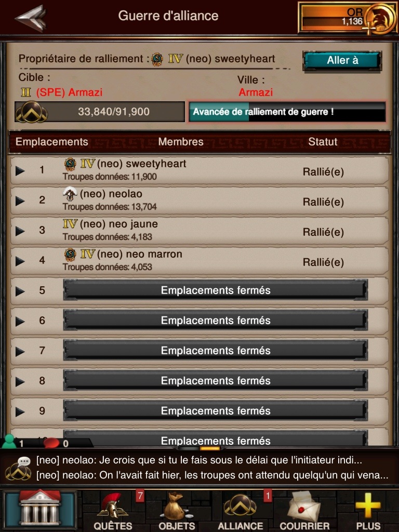399x532 pixels.
Task: Expand slot 2 neolao troop details
Action: [20, 201]
